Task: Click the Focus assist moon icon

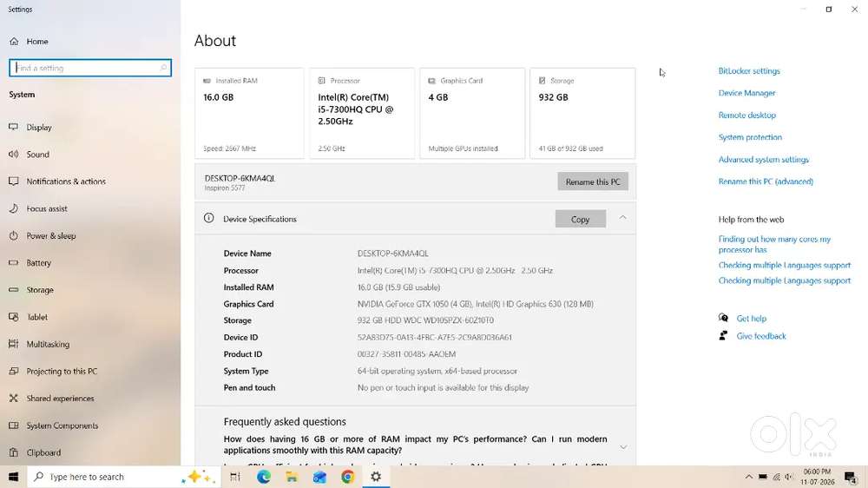Action: pos(14,208)
